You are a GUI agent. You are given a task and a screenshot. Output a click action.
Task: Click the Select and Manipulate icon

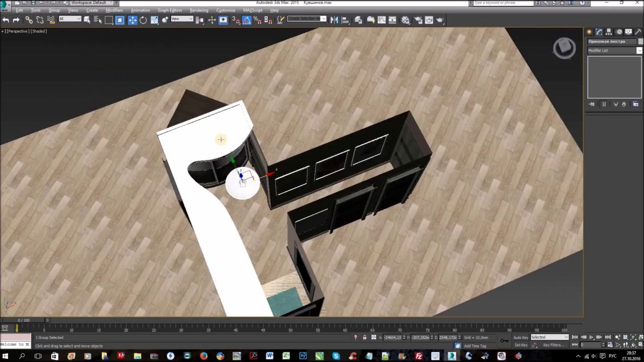(x=212, y=20)
